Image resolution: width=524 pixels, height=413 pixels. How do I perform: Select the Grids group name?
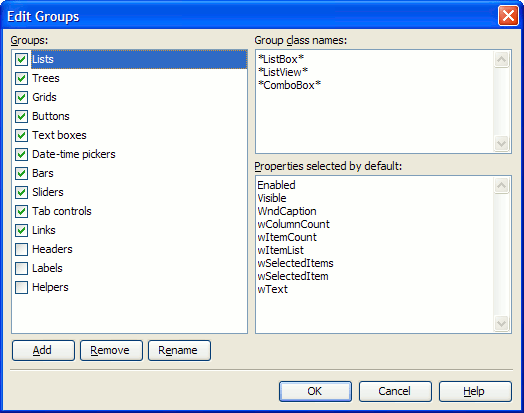click(x=44, y=97)
